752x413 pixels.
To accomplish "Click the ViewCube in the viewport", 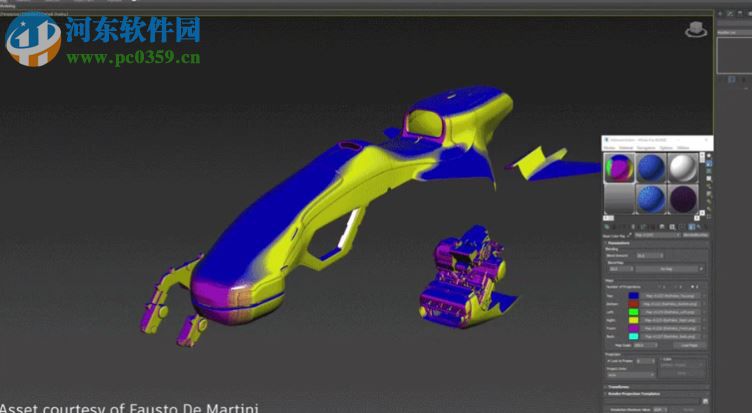I will point(696,30).
